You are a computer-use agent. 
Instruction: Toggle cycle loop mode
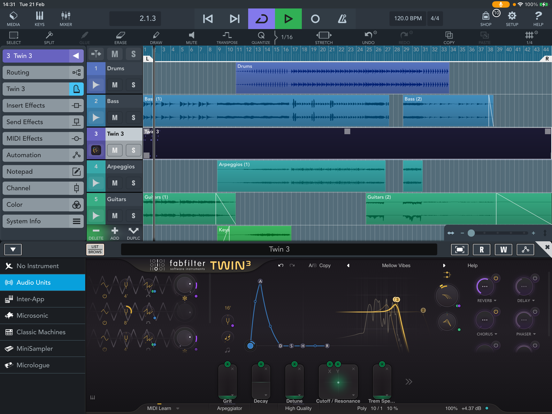coord(262,19)
